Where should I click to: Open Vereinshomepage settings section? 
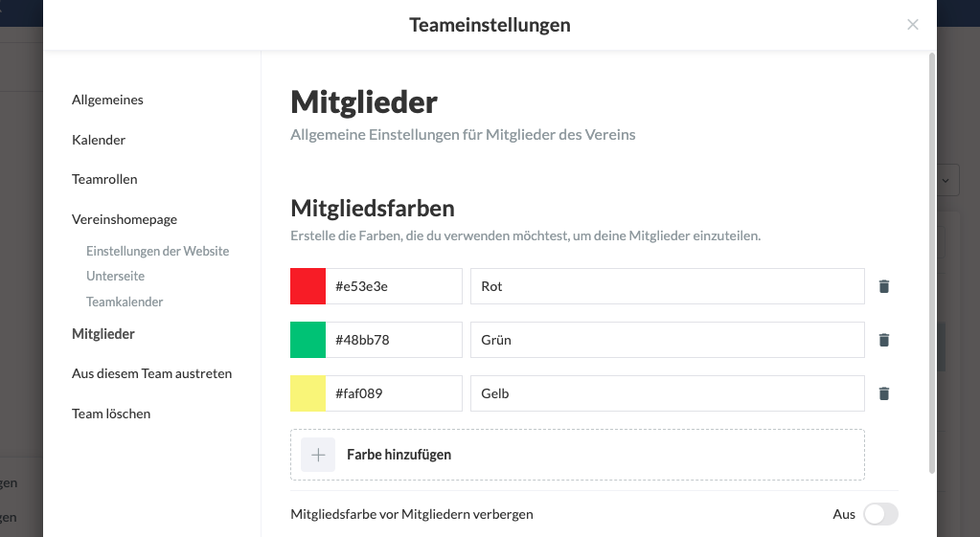(125, 219)
